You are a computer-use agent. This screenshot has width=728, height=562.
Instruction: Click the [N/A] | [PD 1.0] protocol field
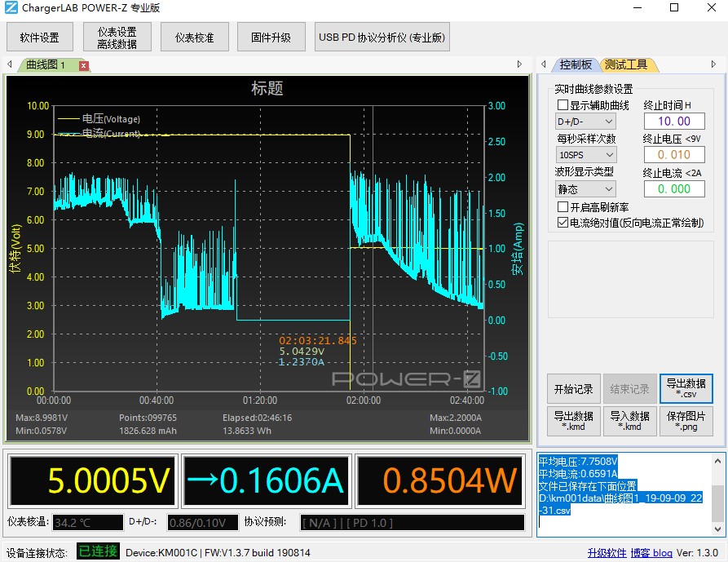(x=413, y=523)
